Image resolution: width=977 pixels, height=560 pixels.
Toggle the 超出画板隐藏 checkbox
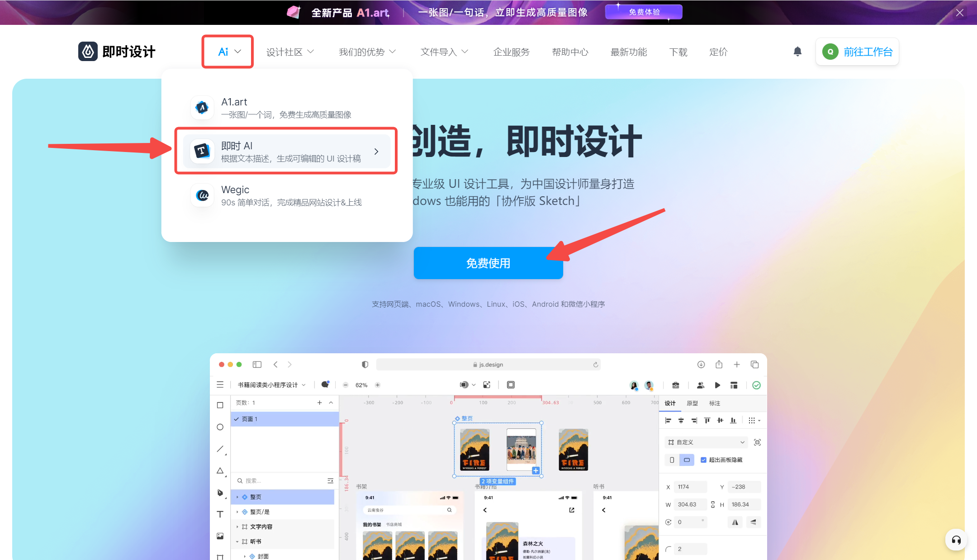[x=703, y=460]
